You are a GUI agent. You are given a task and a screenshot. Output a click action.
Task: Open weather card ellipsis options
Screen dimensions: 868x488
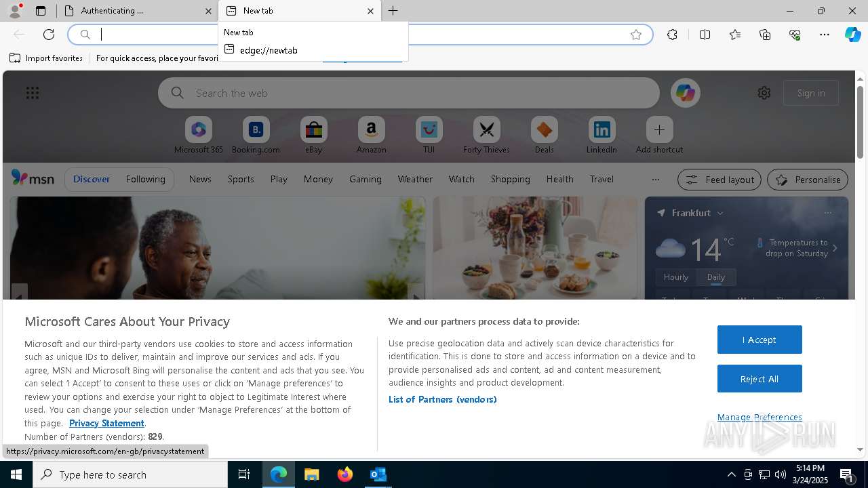point(827,213)
